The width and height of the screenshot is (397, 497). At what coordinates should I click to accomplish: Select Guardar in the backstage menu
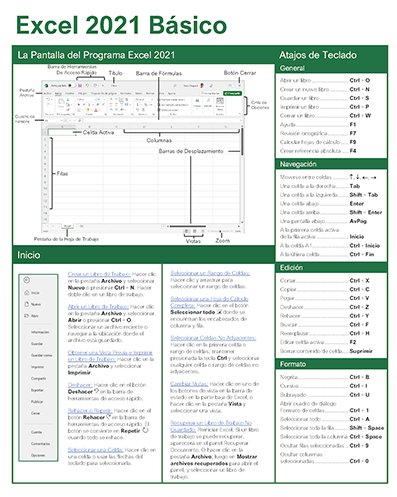click(37, 344)
